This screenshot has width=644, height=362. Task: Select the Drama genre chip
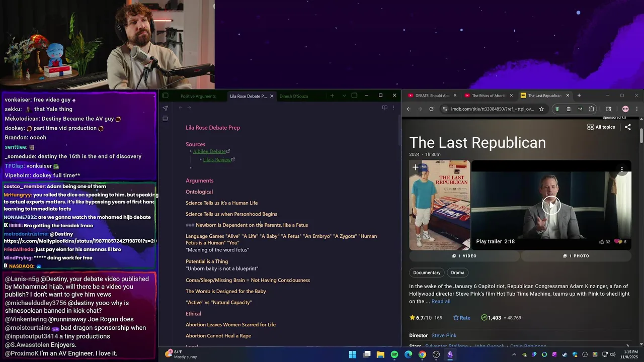click(x=458, y=273)
